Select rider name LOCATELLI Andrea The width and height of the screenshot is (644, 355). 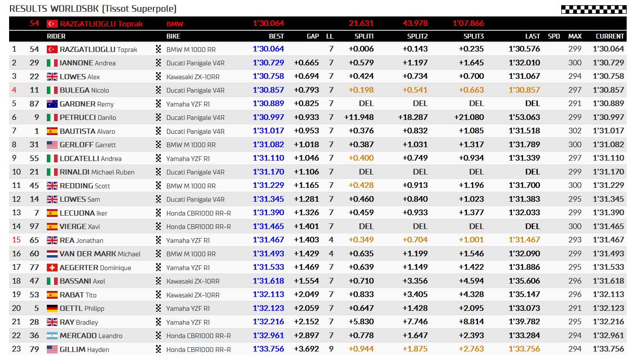(91, 158)
